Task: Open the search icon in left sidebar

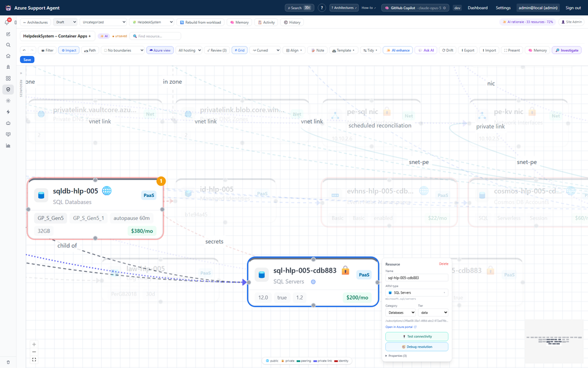Action: coord(8,45)
